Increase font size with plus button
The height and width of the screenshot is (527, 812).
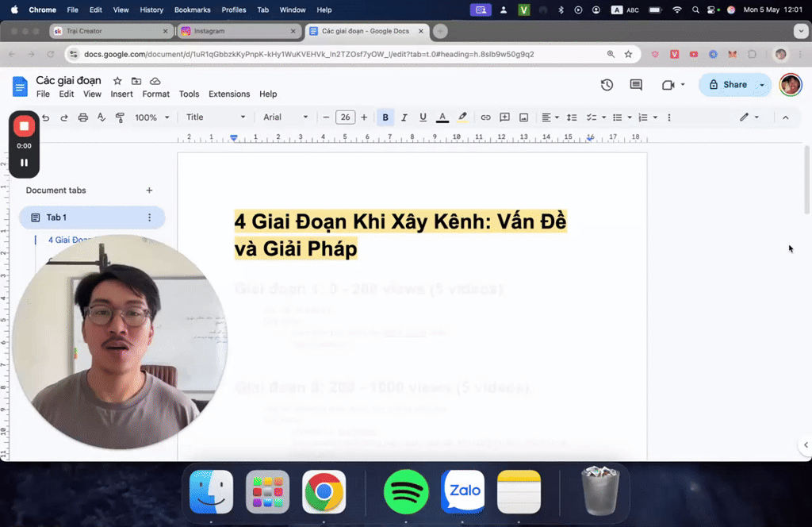click(364, 117)
